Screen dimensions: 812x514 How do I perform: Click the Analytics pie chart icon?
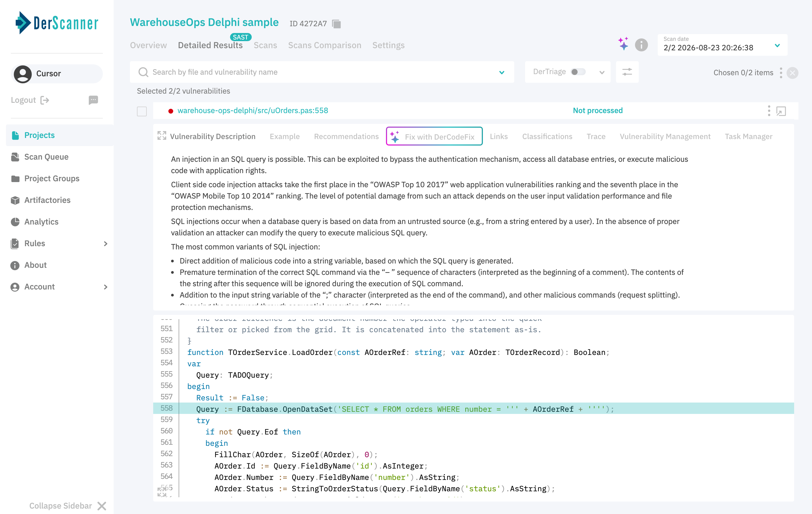tap(15, 222)
